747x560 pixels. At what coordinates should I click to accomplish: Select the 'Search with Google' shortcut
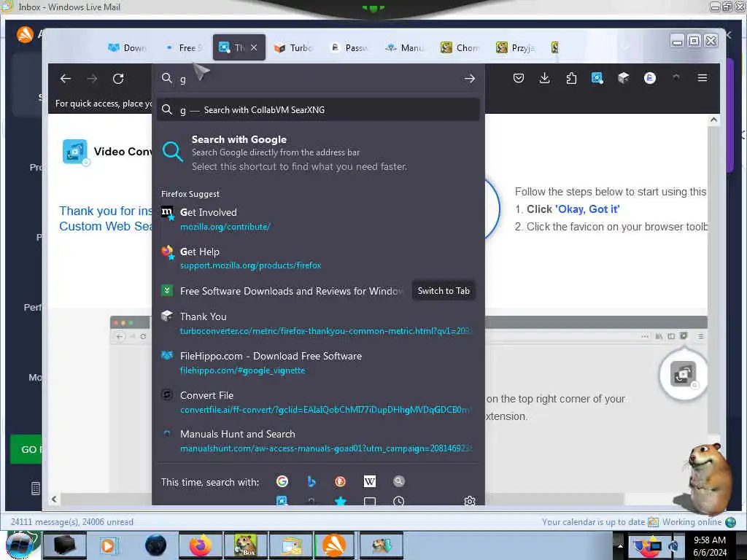click(x=318, y=152)
